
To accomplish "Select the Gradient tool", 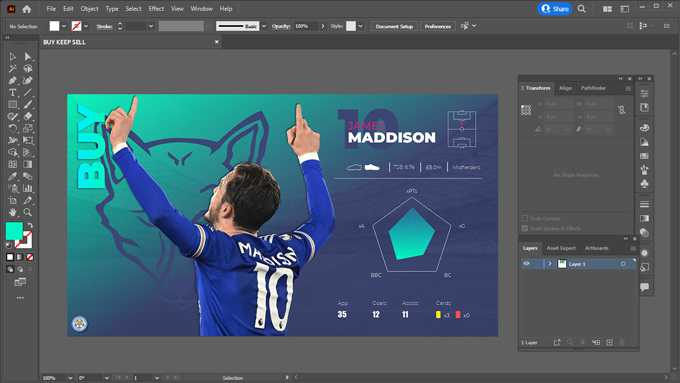I will pos(28,164).
